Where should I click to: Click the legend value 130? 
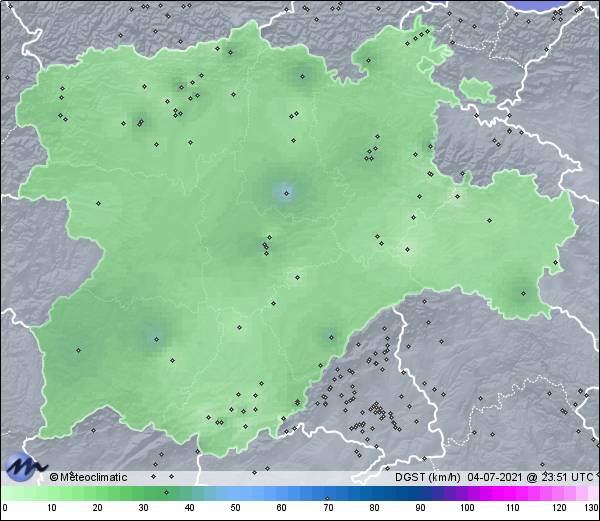(592, 508)
